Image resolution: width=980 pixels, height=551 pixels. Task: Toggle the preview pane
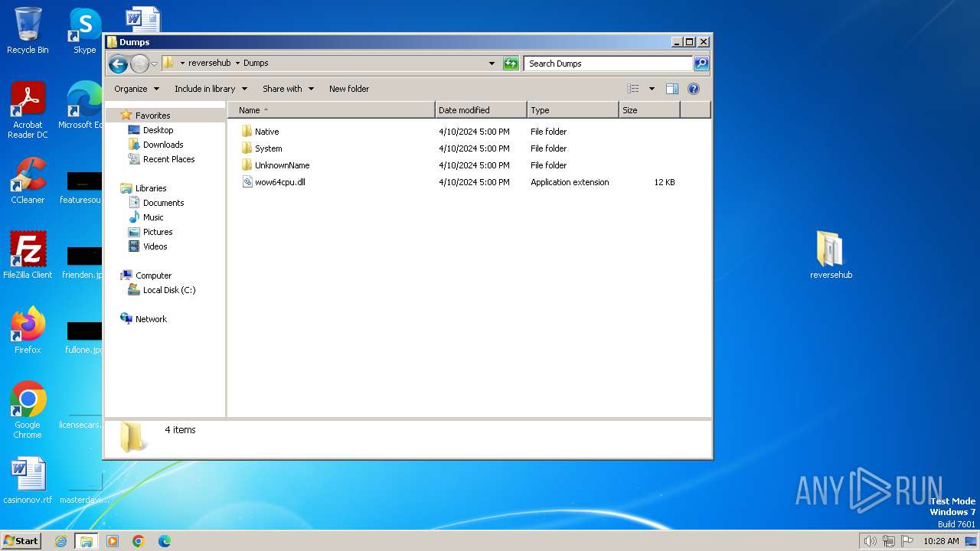(x=672, y=89)
